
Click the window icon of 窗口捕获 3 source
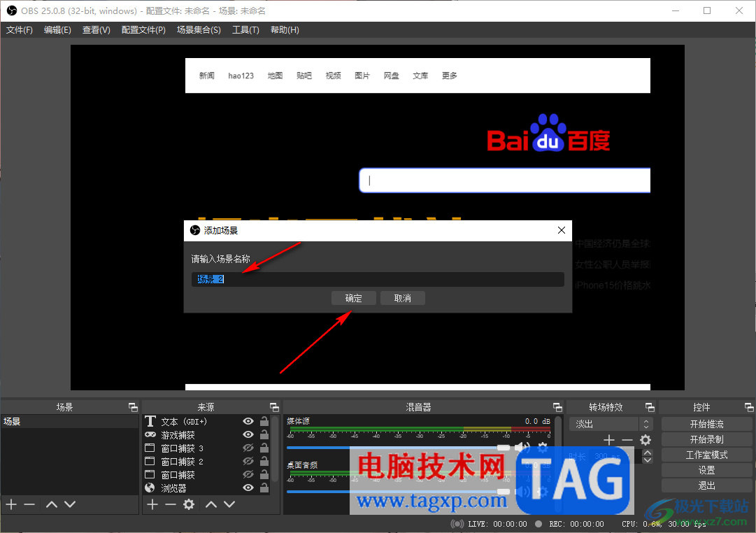click(150, 448)
